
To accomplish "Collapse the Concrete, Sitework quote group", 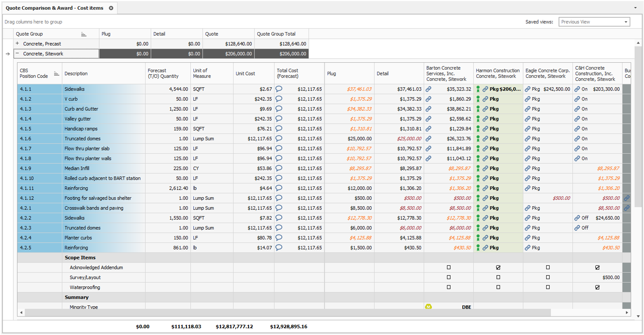I will point(17,54).
